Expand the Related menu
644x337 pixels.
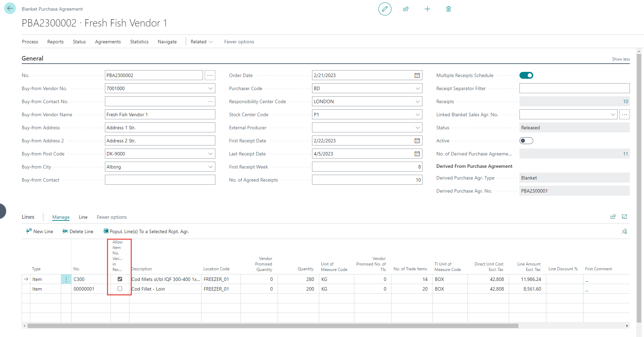click(202, 42)
